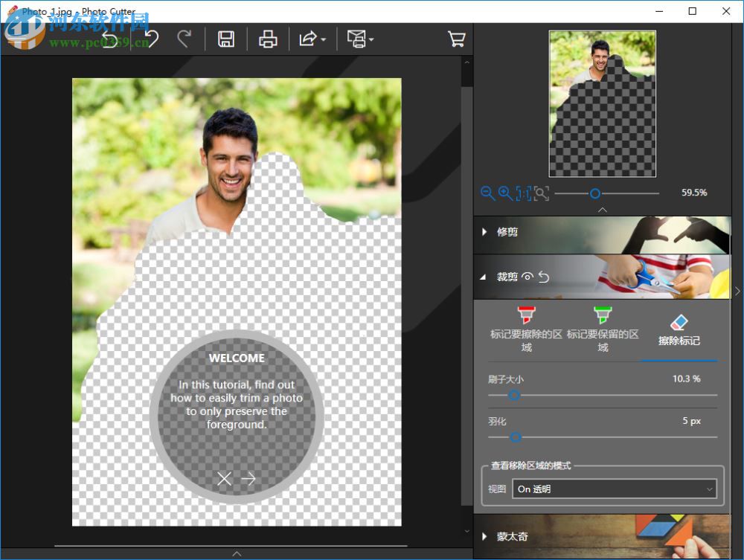Activate the 擦除标记 eraser tool

[x=679, y=320]
